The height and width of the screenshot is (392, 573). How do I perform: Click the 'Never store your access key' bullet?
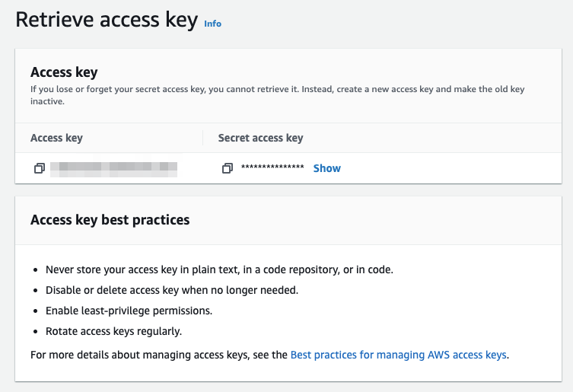tap(219, 269)
